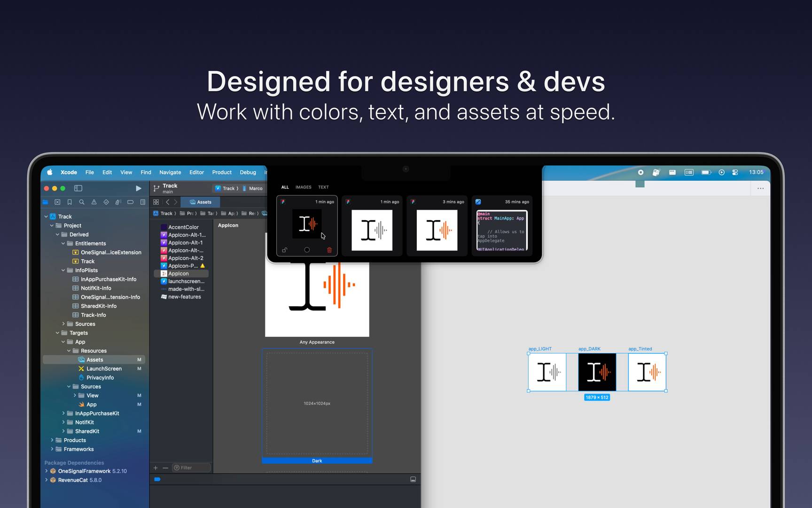This screenshot has height=508, width=812.
Task: Open the Breakpoint navigator icon
Action: click(131, 202)
